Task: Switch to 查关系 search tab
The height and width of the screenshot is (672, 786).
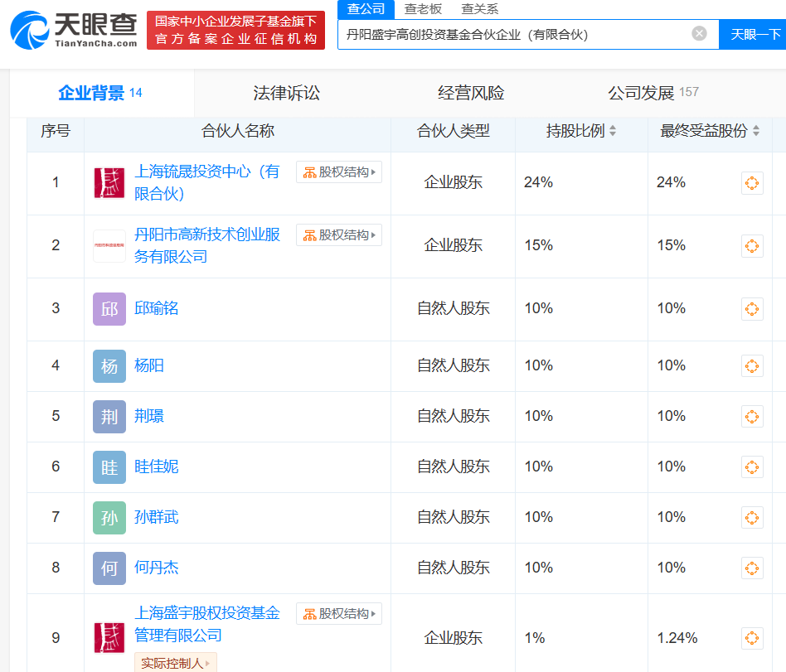Action: 480,9
